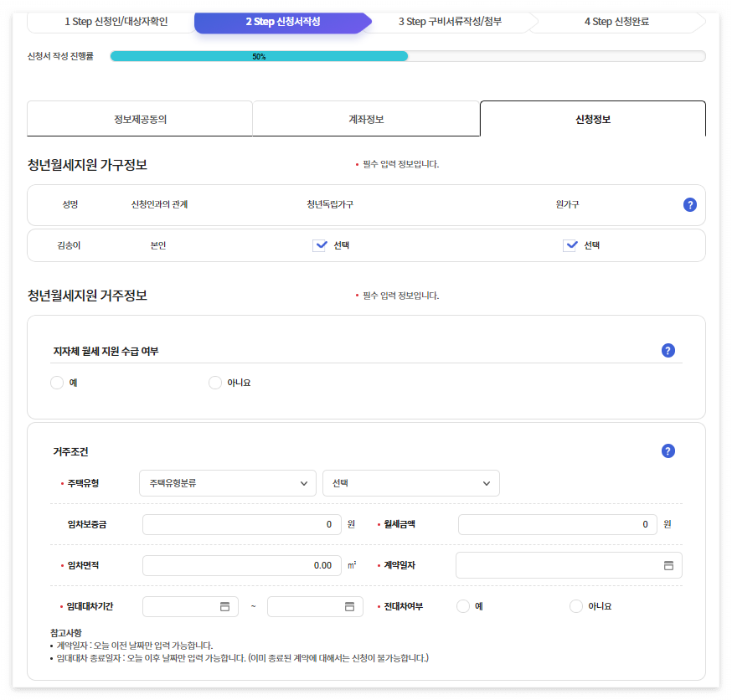Click the 임대차기간 start date calendar icon
732x700 pixels.
tap(224, 606)
